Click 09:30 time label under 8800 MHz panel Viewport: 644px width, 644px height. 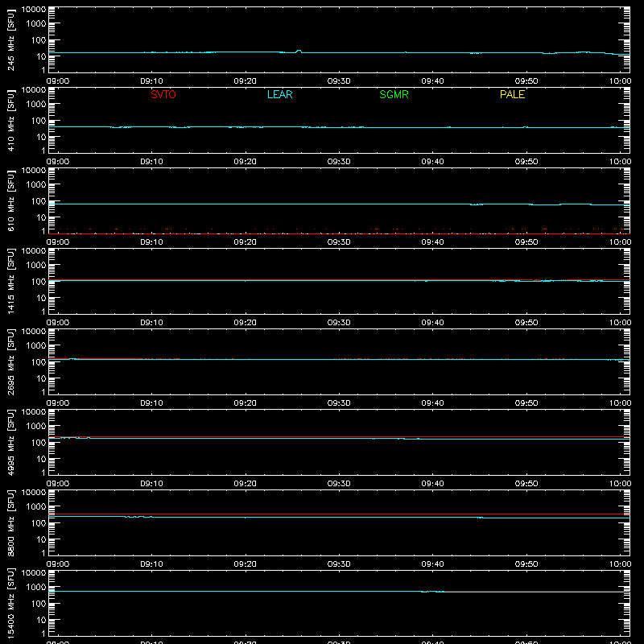339,564
